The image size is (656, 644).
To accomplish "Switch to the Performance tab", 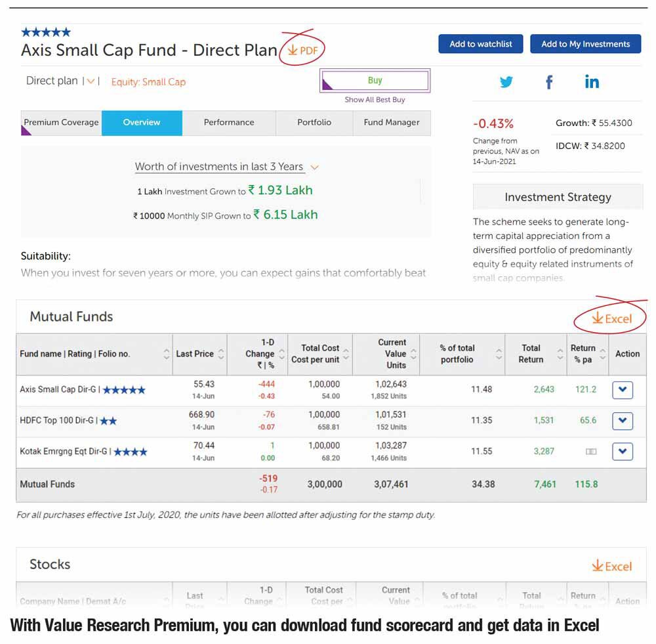I will (229, 123).
